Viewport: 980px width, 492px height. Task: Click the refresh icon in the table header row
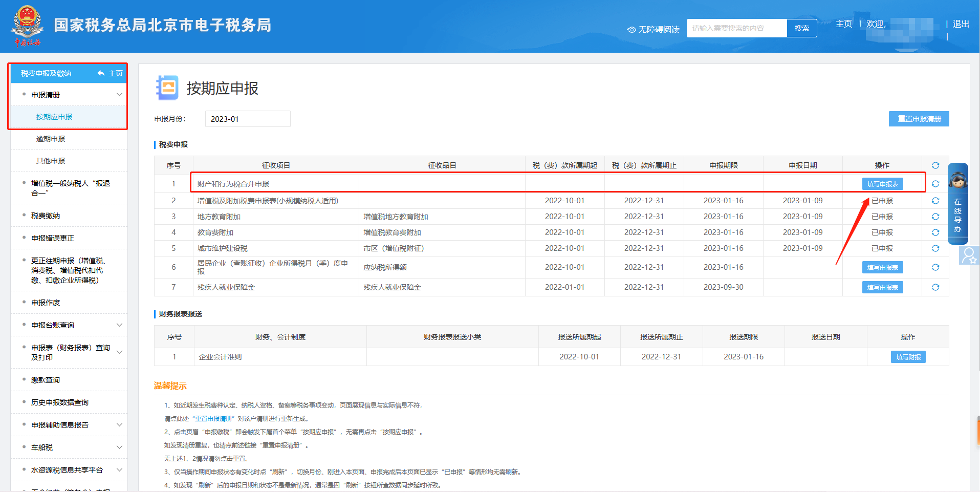(x=935, y=165)
